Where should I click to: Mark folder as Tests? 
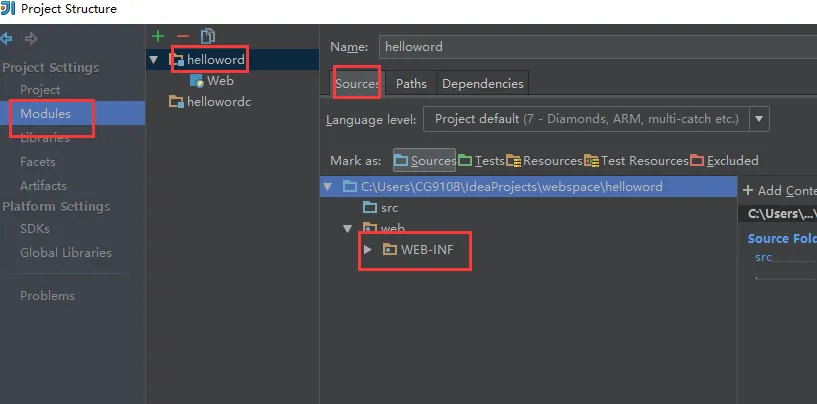pyautogui.click(x=481, y=161)
